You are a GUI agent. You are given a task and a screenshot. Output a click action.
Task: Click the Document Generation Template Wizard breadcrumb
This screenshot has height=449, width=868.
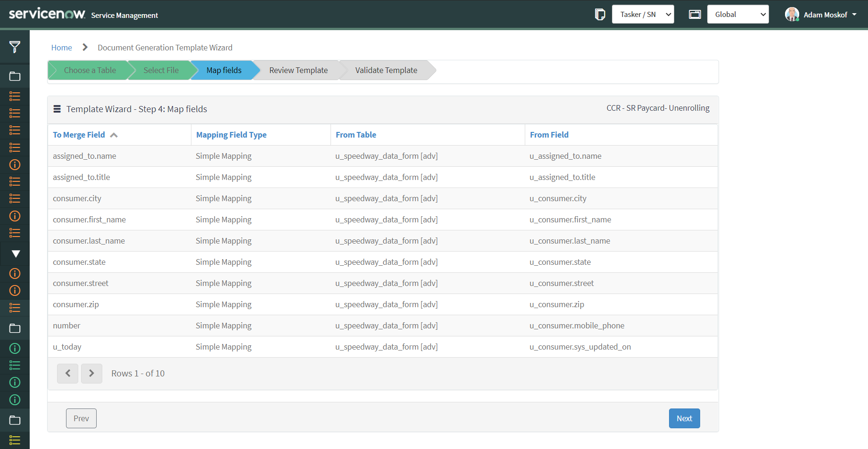pos(165,48)
